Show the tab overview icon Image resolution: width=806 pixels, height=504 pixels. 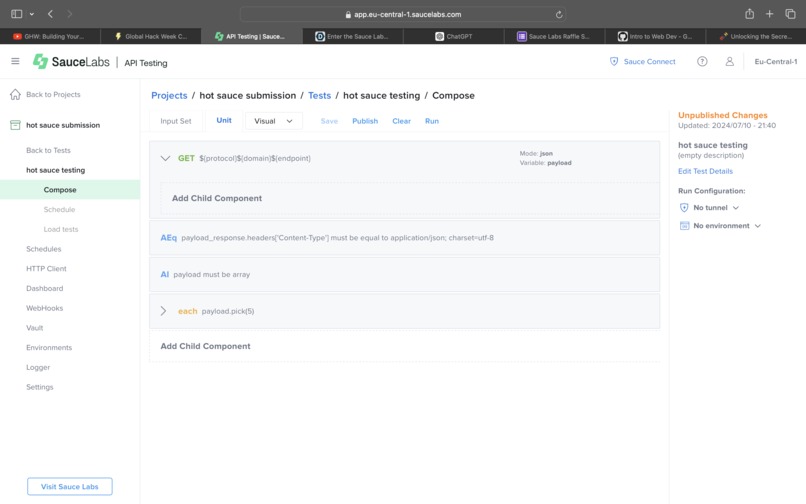coord(790,14)
